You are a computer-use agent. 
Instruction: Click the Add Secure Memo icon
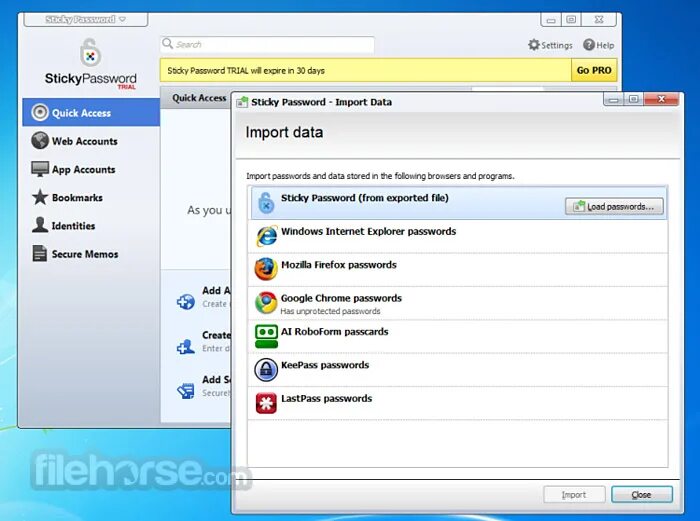[186, 391]
